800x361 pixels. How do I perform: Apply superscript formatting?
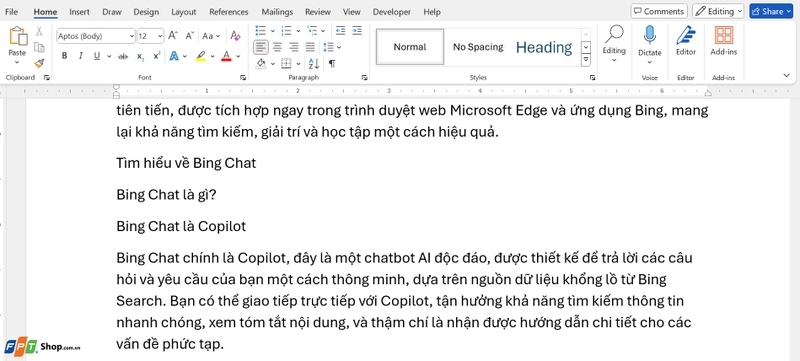pyautogui.click(x=157, y=56)
